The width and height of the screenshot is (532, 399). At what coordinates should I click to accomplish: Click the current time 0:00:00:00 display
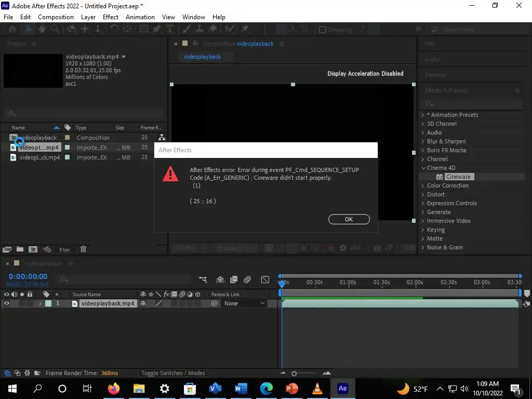pos(28,276)
